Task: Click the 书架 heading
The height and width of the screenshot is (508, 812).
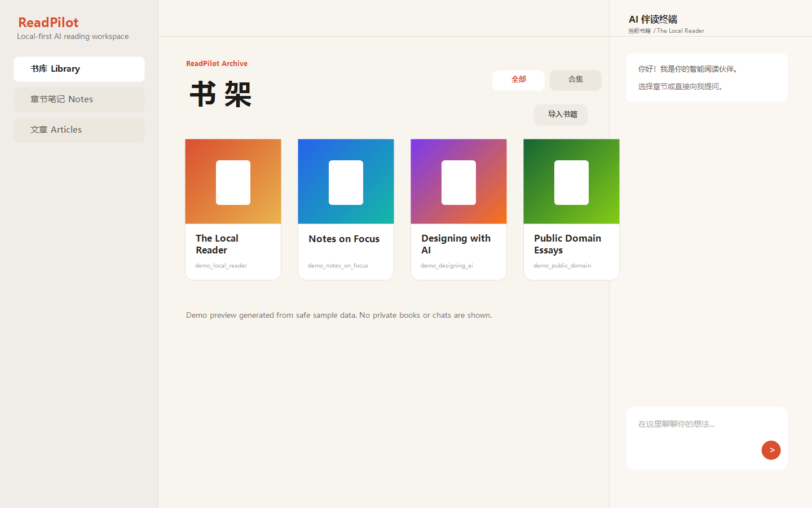Action: point(220,94)
